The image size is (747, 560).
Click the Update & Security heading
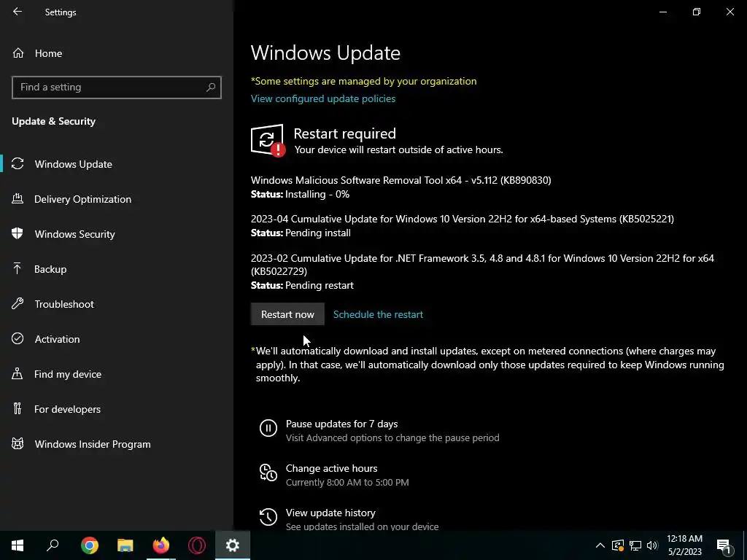[x=54, y=121]
